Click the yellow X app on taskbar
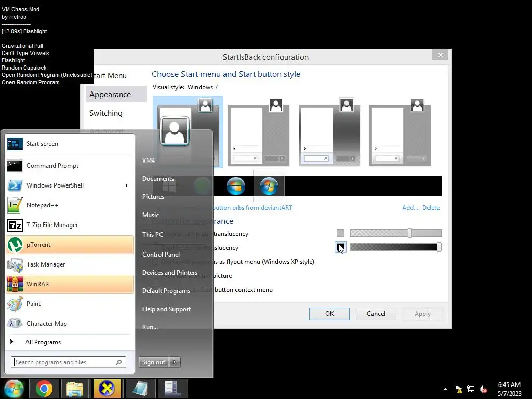This screenshot has height=399, width=532. 107,389
